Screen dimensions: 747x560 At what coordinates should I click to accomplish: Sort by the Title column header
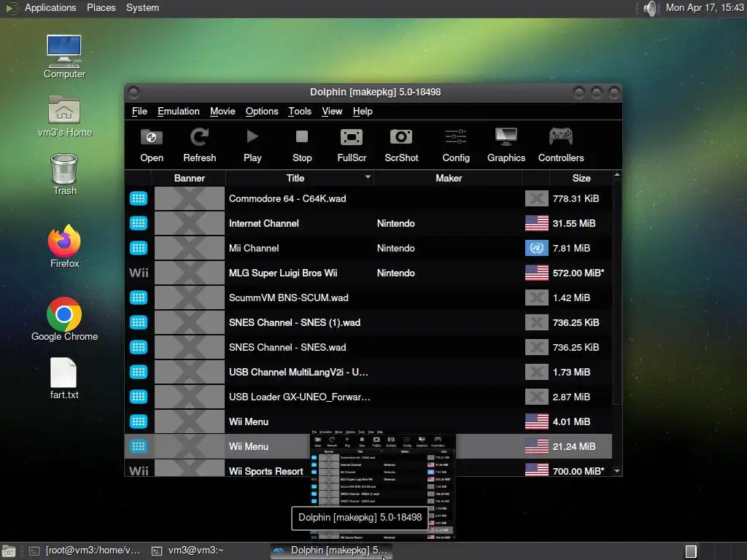tap(299, 178)
